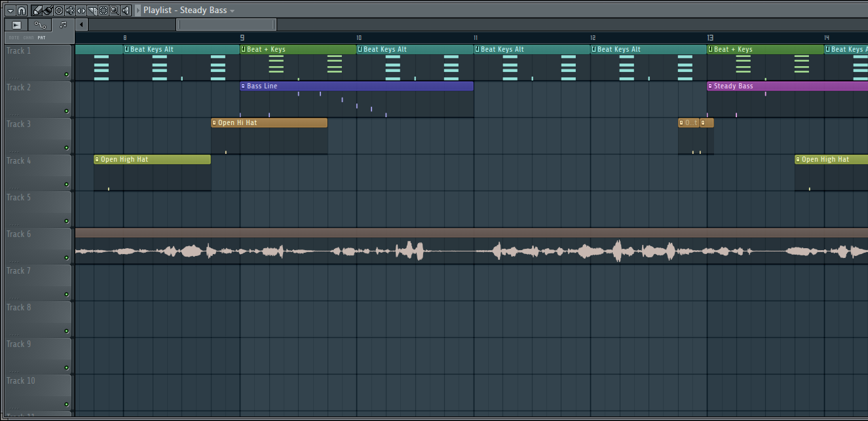Open the Bass Line clip menu icon
The width and height of the screenshot is (868, 421).
click(243, 86)
